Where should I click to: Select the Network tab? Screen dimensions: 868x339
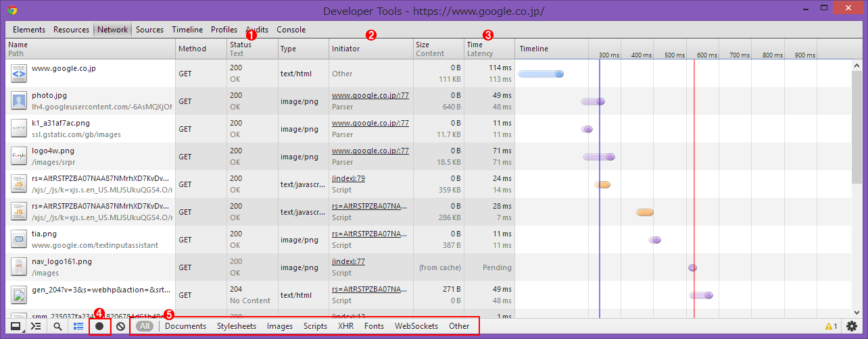click(x=112, y=30)
